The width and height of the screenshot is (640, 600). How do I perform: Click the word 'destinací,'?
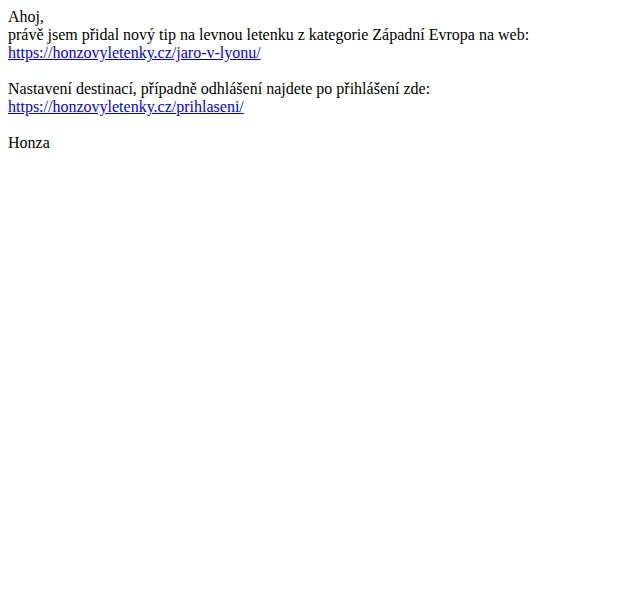[106, 89]
